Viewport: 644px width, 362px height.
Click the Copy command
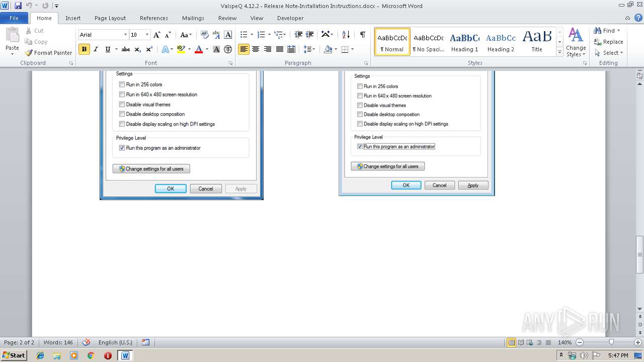[x=36, y=42]
